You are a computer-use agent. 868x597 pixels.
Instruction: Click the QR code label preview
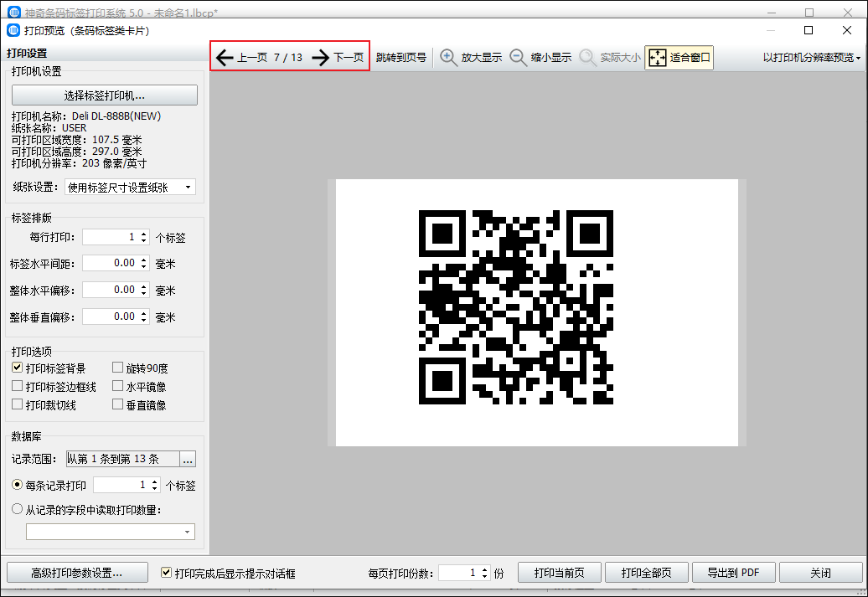pyautogui.click(x=516, y=307)
